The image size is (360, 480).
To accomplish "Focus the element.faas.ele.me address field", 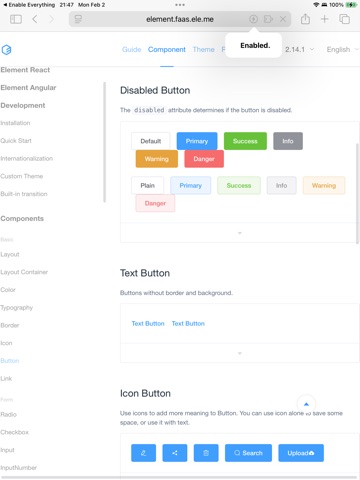I will pos(180,19).
